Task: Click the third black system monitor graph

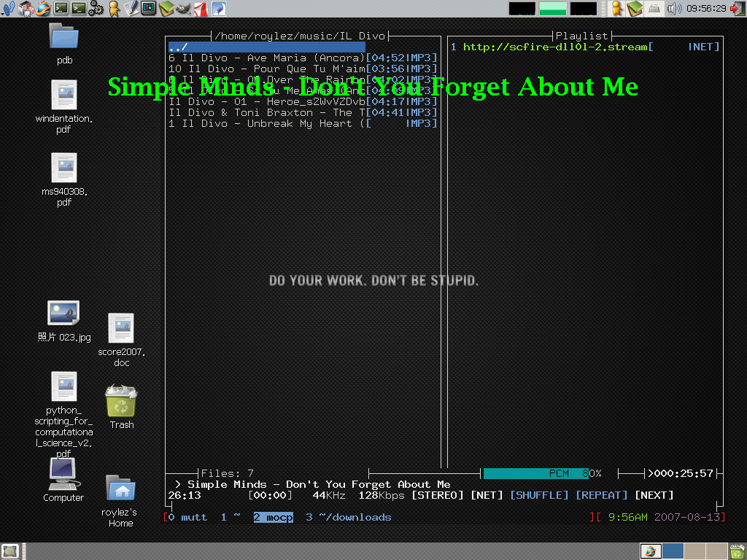Action: click(583, 9)
